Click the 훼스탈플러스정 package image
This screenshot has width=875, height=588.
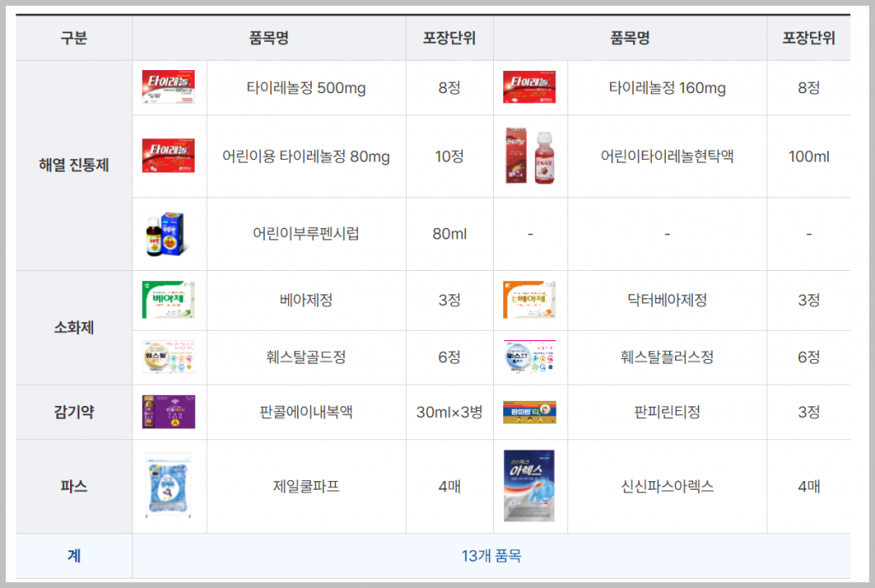[x=529, y=356]
